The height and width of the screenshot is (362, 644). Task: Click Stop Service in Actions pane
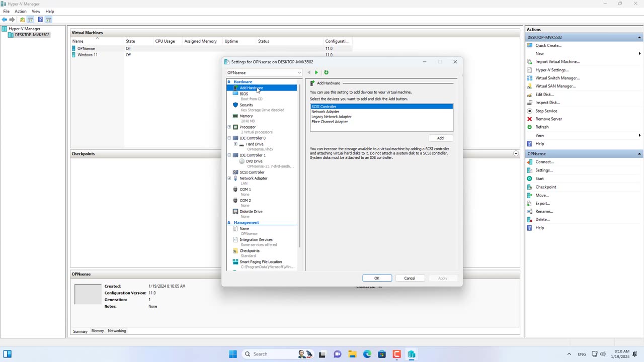click(546, 111)
